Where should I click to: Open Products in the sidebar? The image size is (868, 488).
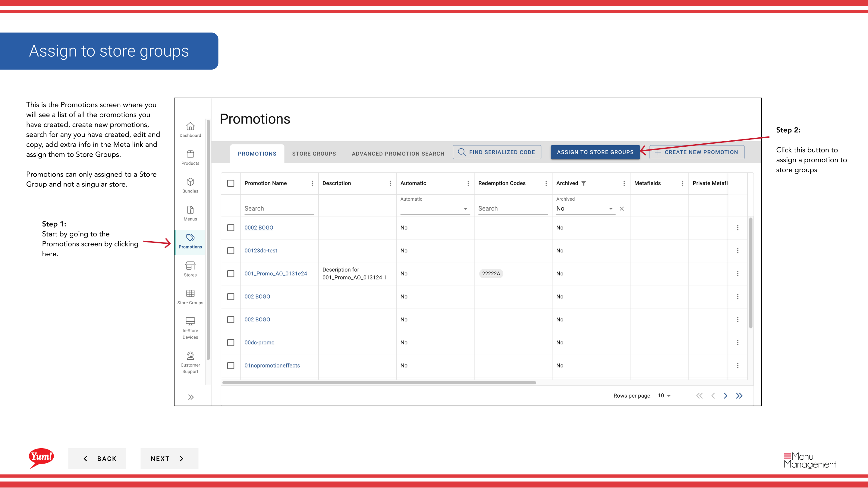pos(190,158)
